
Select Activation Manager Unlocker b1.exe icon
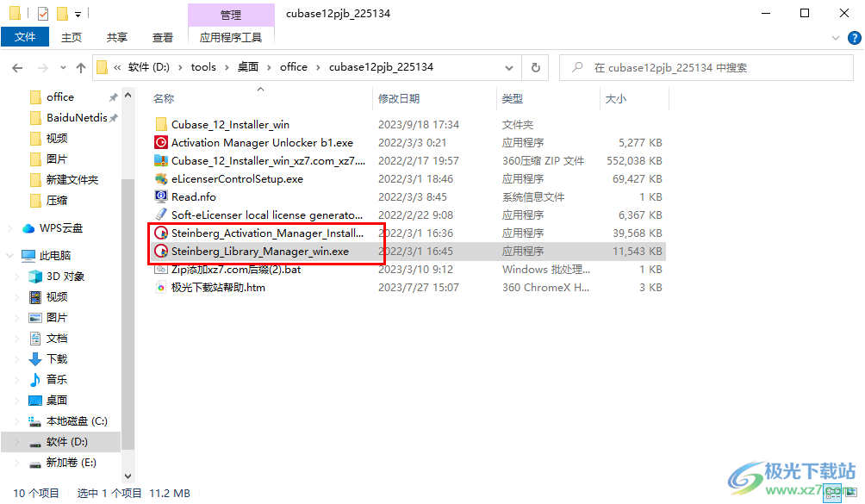(161, 143)
